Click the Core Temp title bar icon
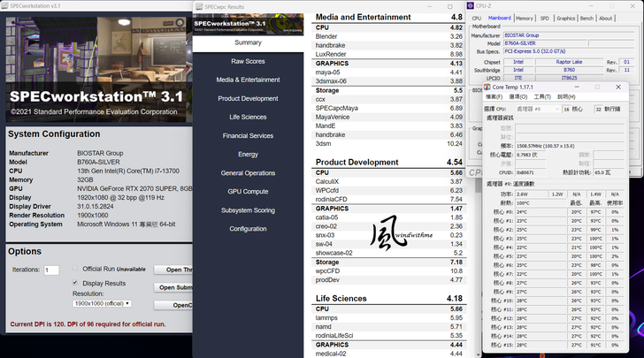The width and height of the screenshot is (644, 358). pyautogui.click(x=487, y=87)
